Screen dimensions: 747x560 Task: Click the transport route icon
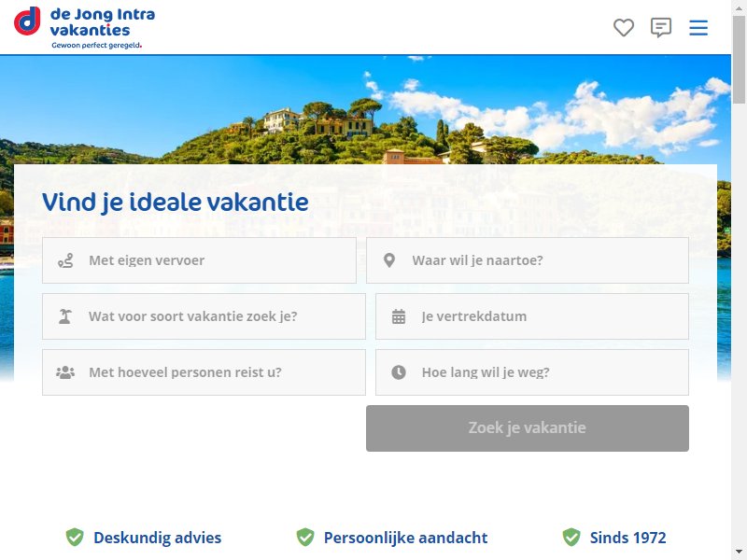tap(65, 260)
